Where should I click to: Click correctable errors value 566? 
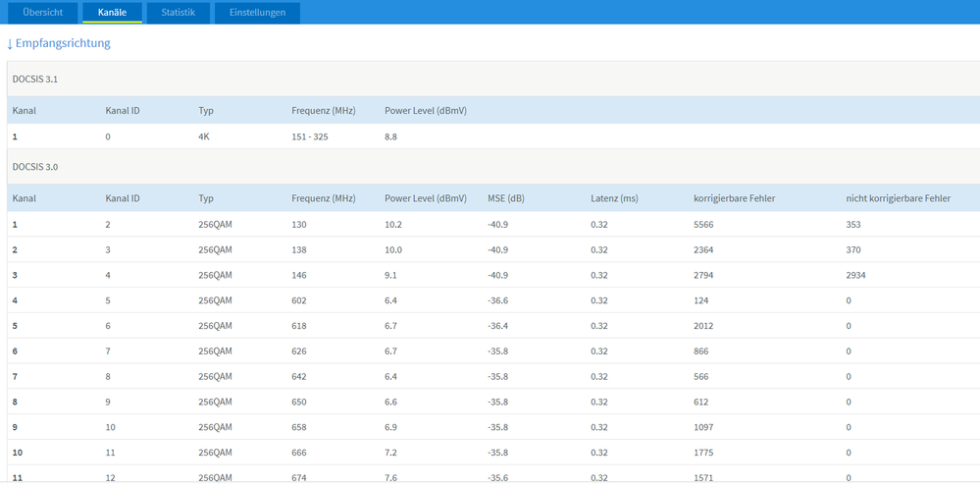pyautogui.click(x=700, y=377)
